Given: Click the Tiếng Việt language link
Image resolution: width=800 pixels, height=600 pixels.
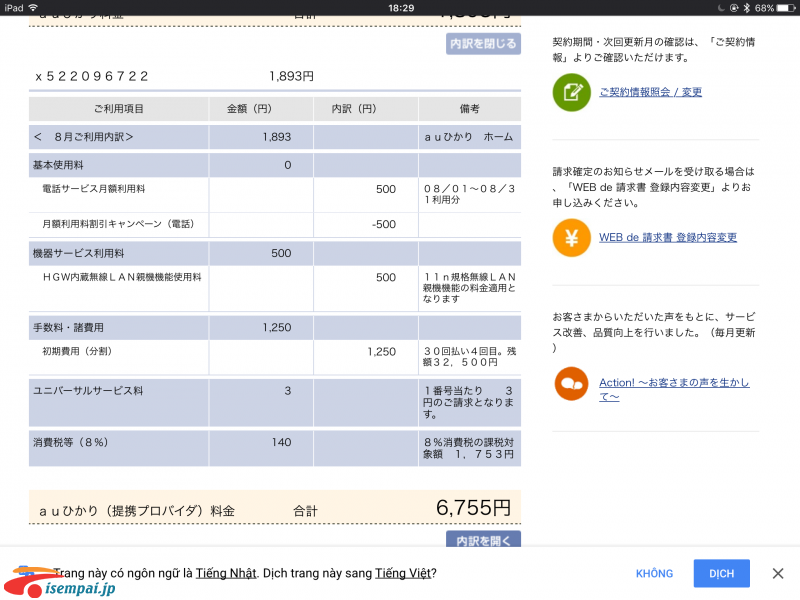Looking at the screenshot, I should pyautogui.click(x=403, y=573).
